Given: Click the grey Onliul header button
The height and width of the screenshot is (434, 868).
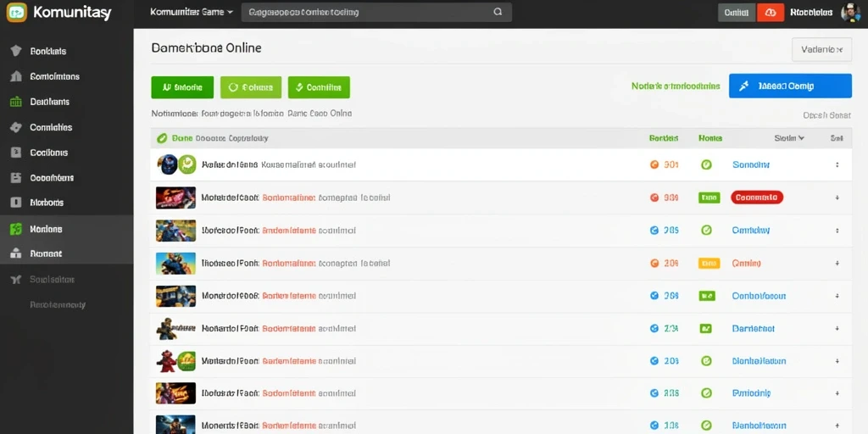Looking at the screenshot, I should click(737, 12).
